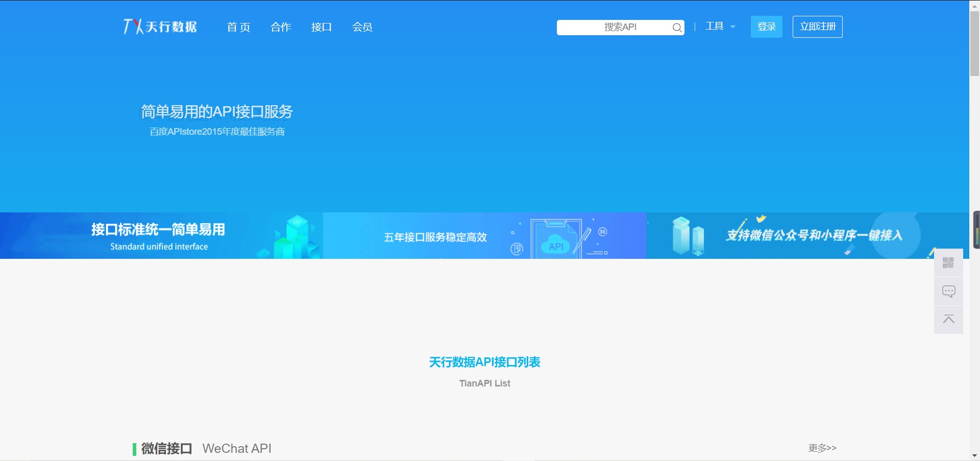Click the 微信接口 section heading
Screen dimensions: 980x461
(166, 448)
